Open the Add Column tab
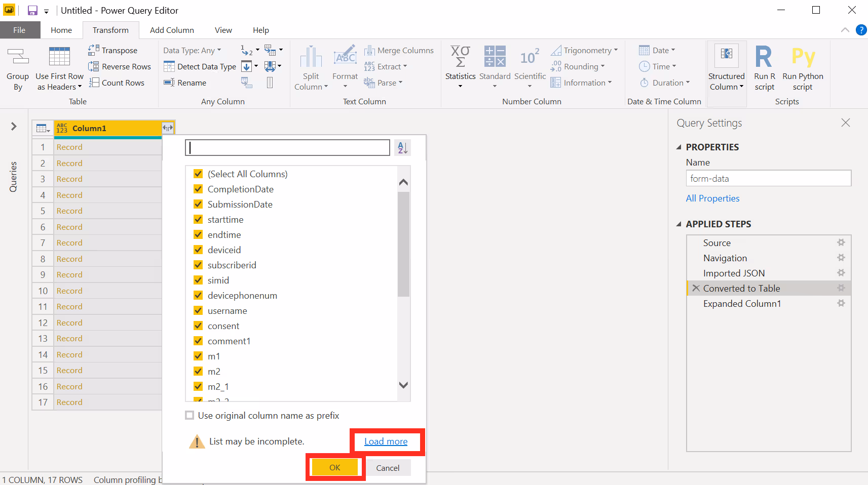868x485 pixels. 172,30
